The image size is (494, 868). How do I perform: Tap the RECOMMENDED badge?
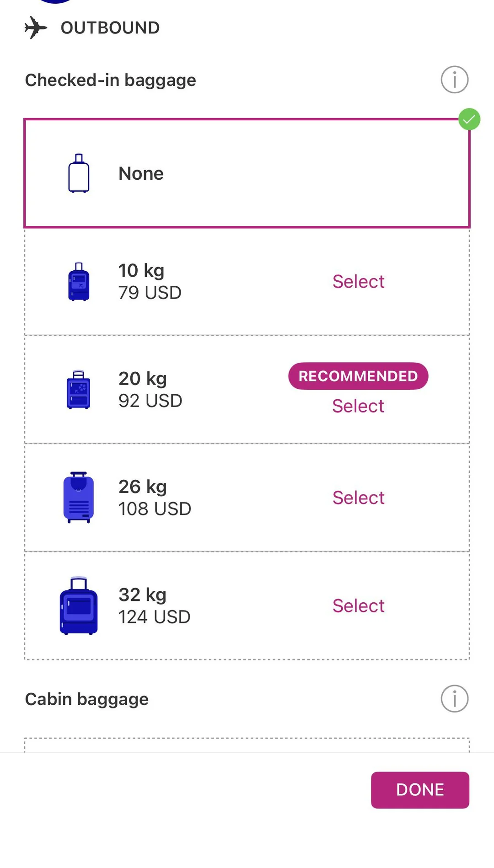point(358,376)
